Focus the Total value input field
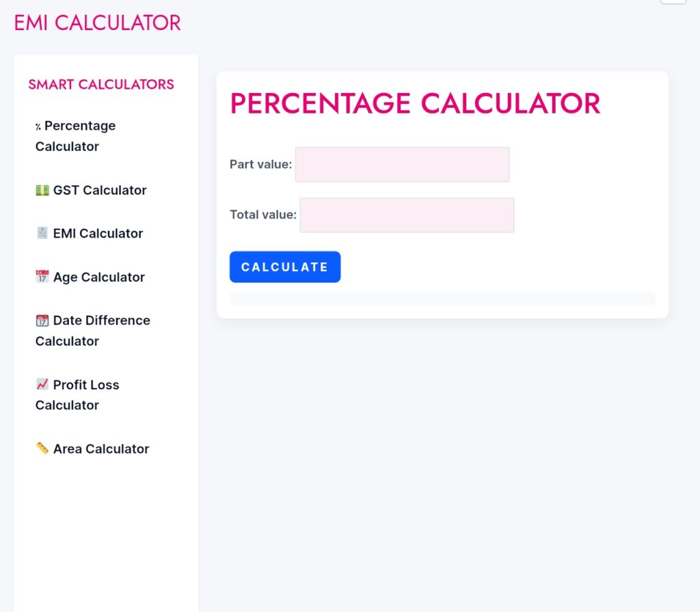This screenshot has height=612, width=700. pyautogui.click(x=407, y=215)
